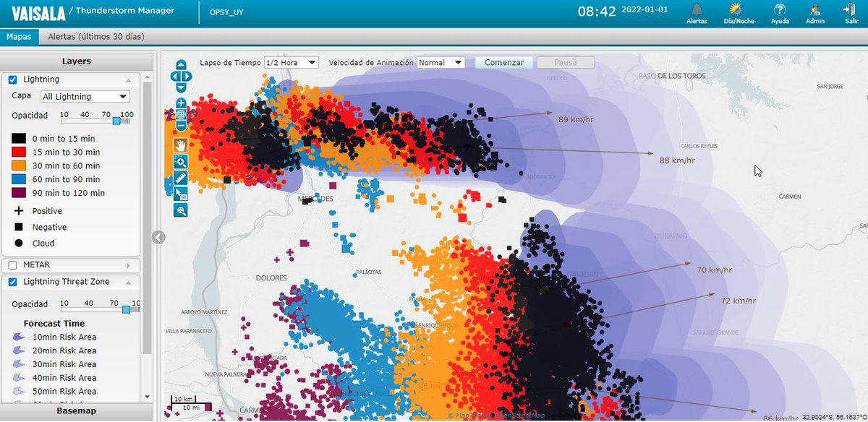Collapse the left panel with the arrow
Viewport: 868px width, 422px height.
(x=158, y=237)
